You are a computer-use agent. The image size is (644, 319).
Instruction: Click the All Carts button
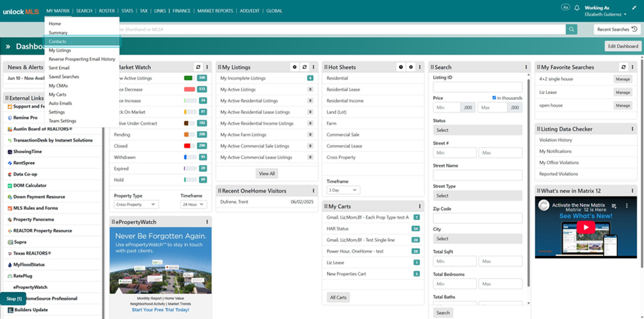[338, 297]
